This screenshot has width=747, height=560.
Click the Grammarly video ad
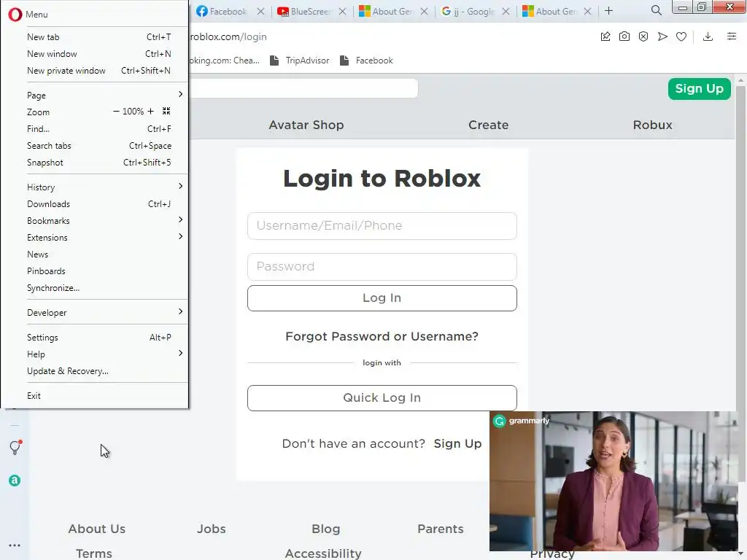click(x=614, y=481)
